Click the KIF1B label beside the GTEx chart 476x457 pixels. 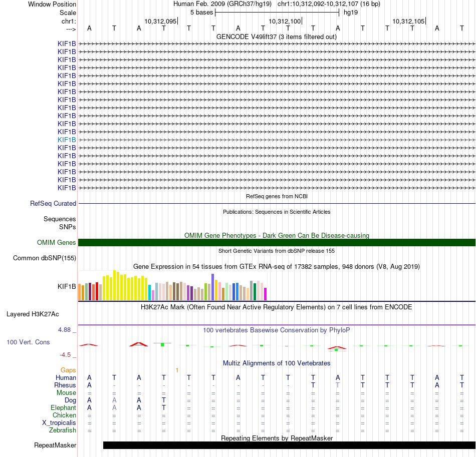[x=67, y=287]
